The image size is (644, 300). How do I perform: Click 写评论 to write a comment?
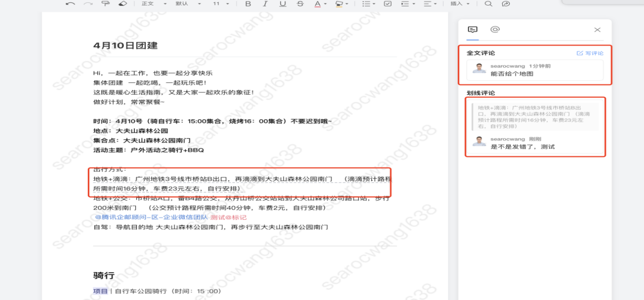coord(590,53)
